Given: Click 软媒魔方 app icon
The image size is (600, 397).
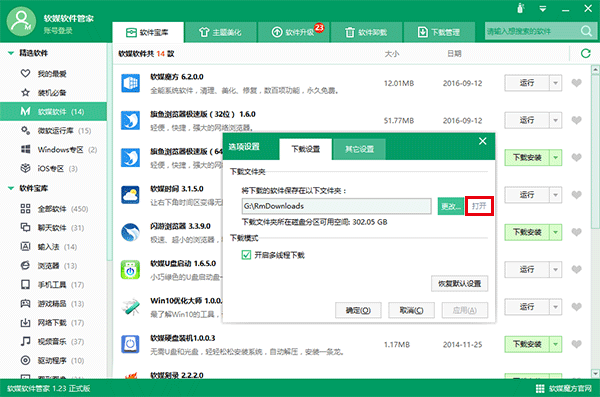Looking at the screenshot, I should (x=130, y=83).
